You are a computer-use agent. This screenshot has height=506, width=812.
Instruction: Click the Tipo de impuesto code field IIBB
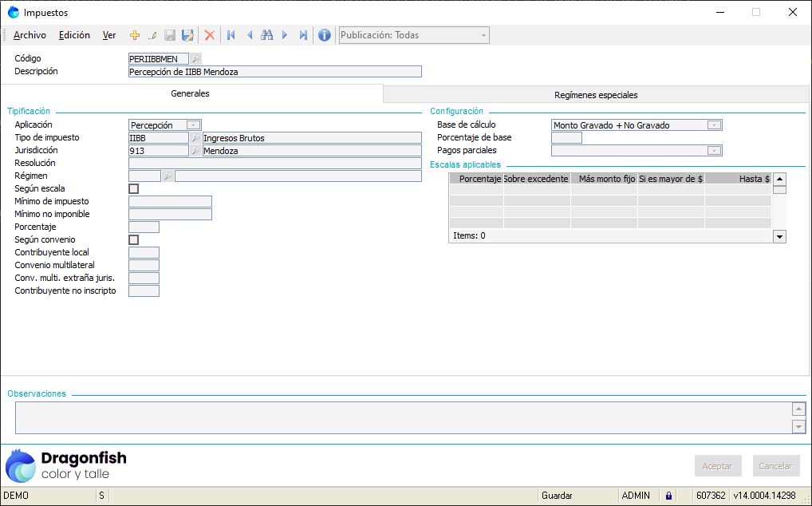159,138
